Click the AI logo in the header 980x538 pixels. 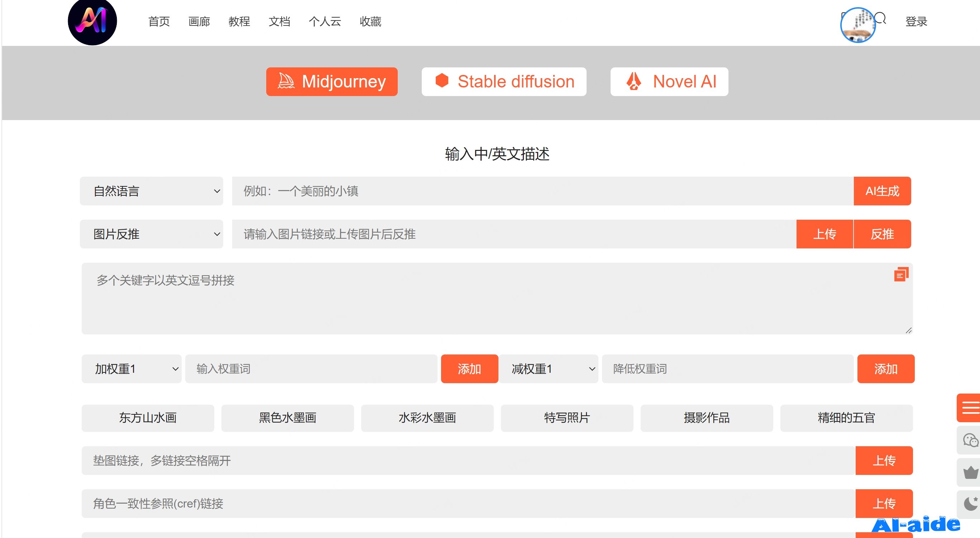tap(92, 21)
